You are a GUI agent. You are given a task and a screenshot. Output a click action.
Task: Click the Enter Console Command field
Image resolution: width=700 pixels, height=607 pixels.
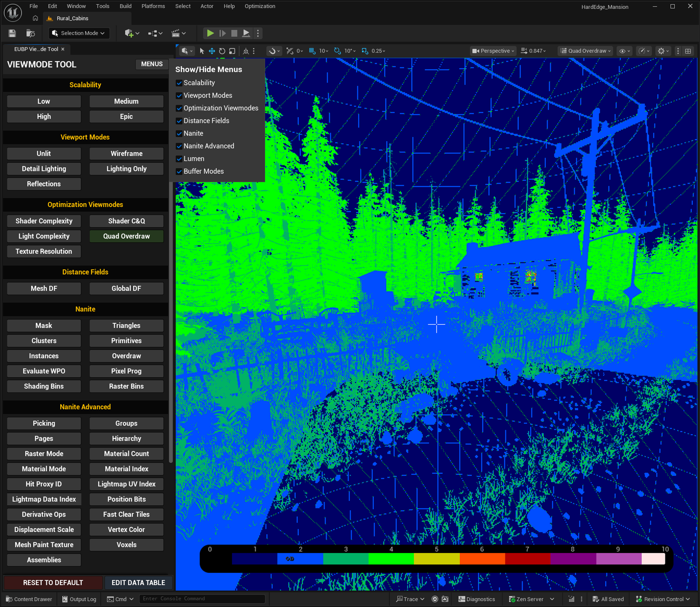pyautogui.click(x=202, y=599)
